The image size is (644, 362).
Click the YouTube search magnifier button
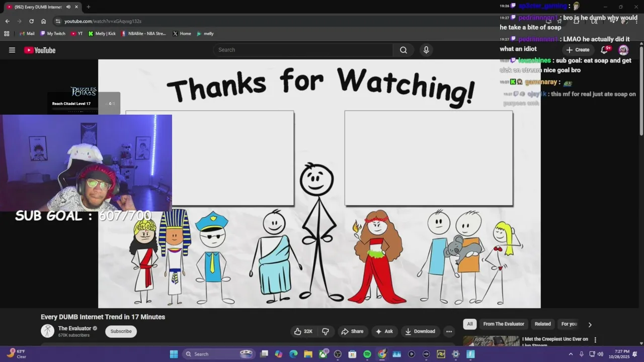404,50
